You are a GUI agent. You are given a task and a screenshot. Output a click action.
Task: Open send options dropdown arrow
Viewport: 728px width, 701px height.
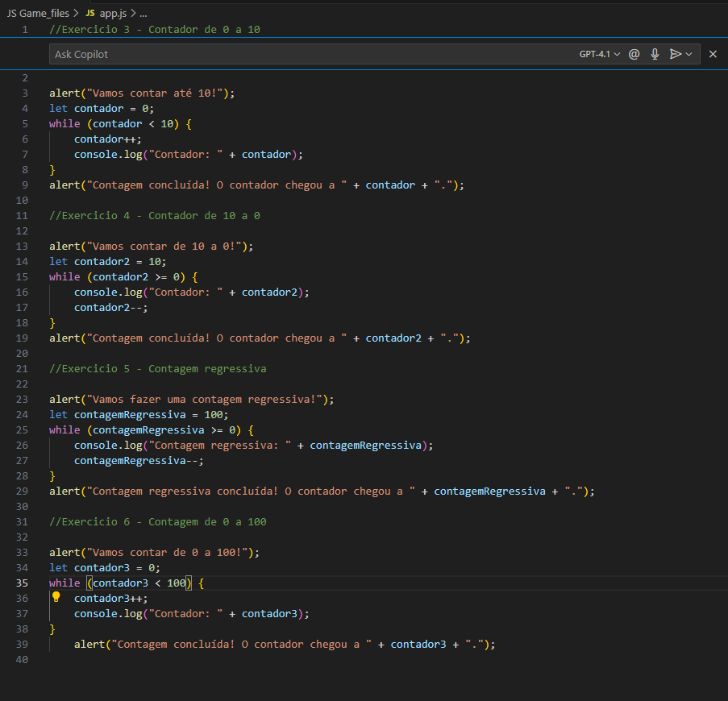point(689,54)
